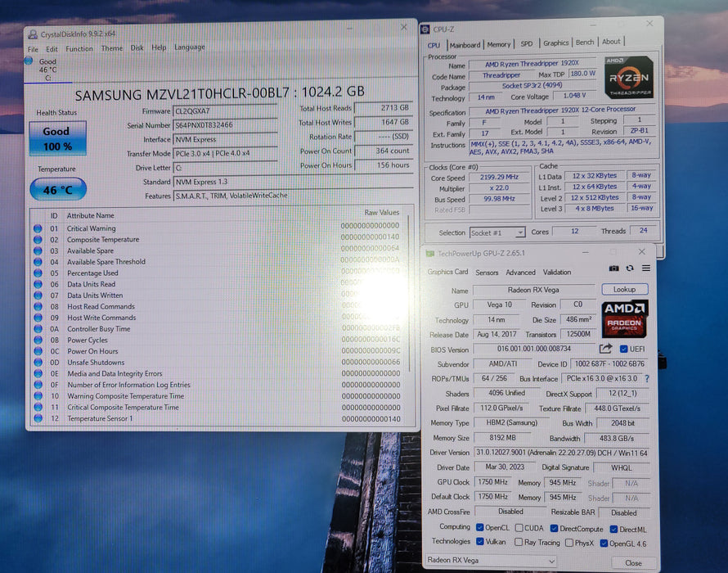The height and width of the screenshot is (573, 728).
Task: Switch to the About tab in CPU-Z
Action: click(611, 42)
